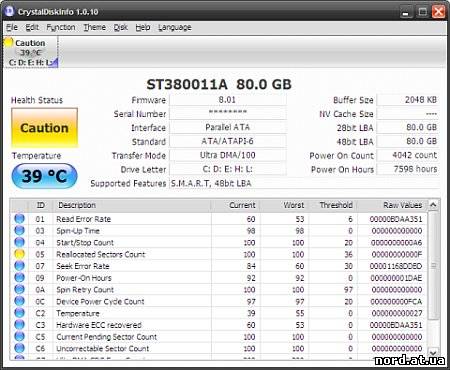Click the Supported Features field S.M.A.R.T., 48bit LBA
The width and height of the screenshot is (450, 370).
(x=304, y=183)
